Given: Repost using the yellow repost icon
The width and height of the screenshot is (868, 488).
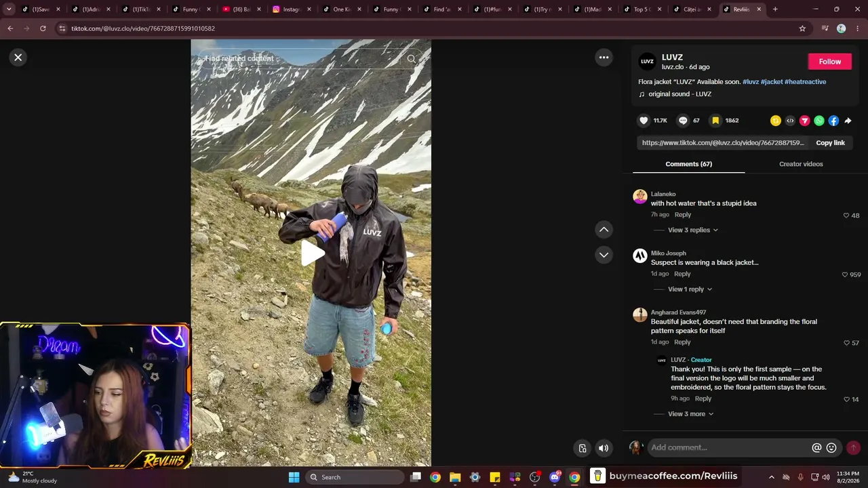Looking at the screenshot, I should (x=776, y=121).
